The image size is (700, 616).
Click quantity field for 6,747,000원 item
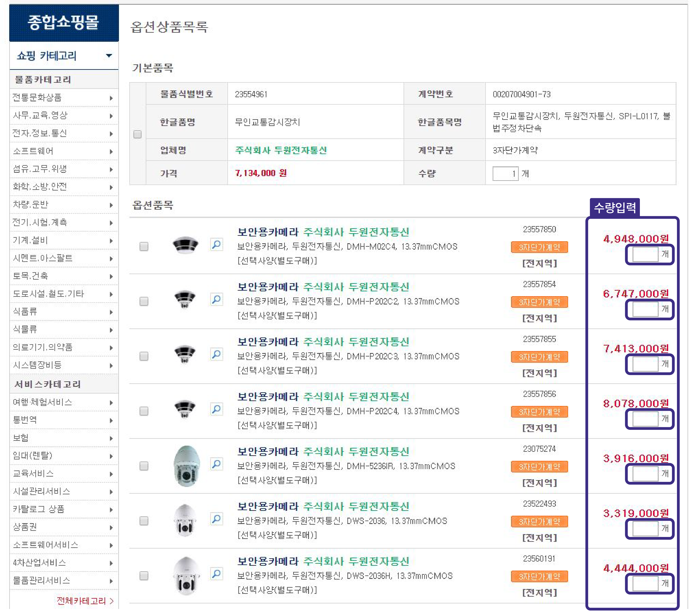(x=645, y=309)
